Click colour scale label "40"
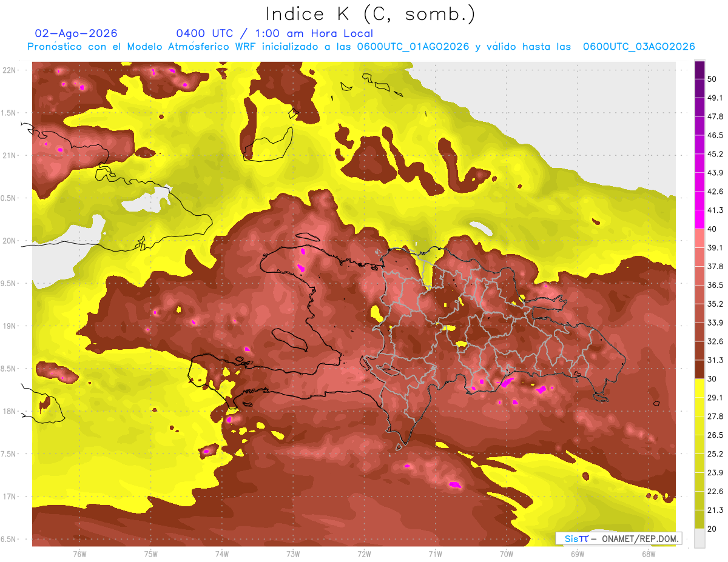 (x=712, y=229)
